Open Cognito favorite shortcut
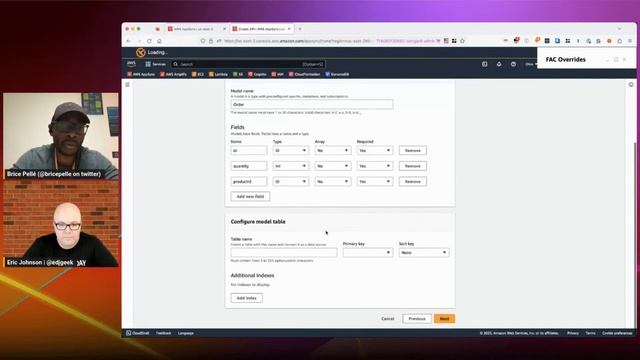The width and height of the screenshot is (640, 360). [x=257, y=74]
